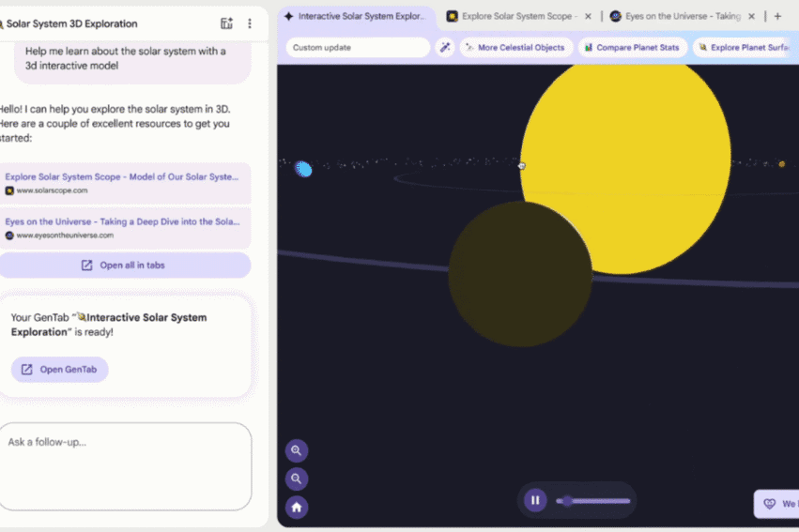799x532 pixels.
Task: Close the Eyes on the Universe tab
Action: click(x=752, y=16)
